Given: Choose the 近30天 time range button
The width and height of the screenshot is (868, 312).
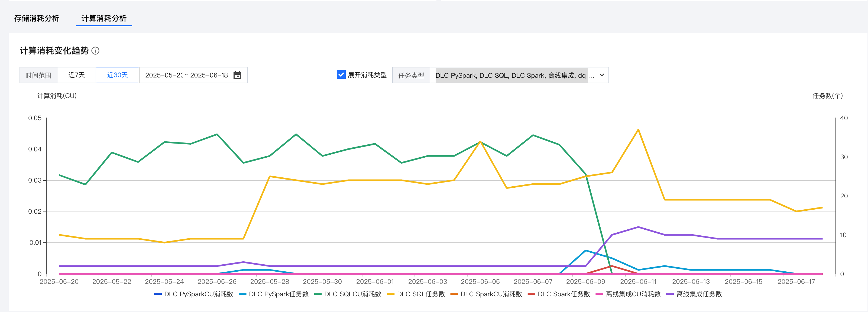Looking at the screenshot, I should tap(117, 75).
